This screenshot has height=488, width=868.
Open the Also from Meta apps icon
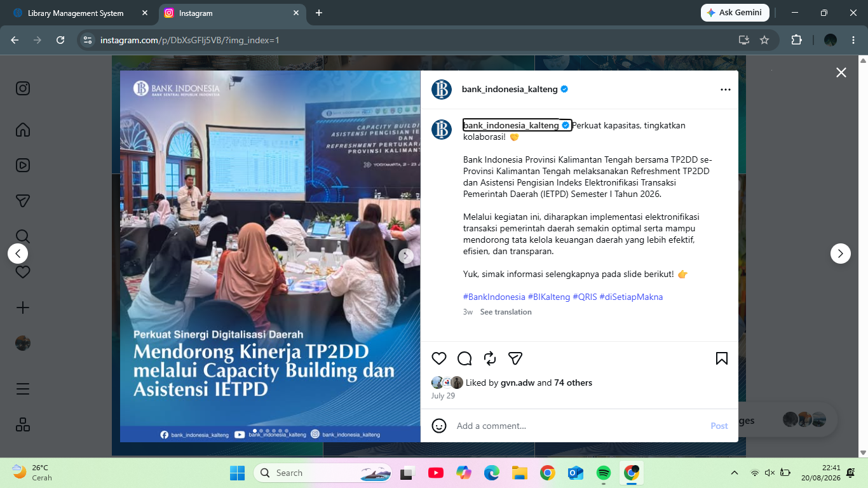tap(23, 424)
